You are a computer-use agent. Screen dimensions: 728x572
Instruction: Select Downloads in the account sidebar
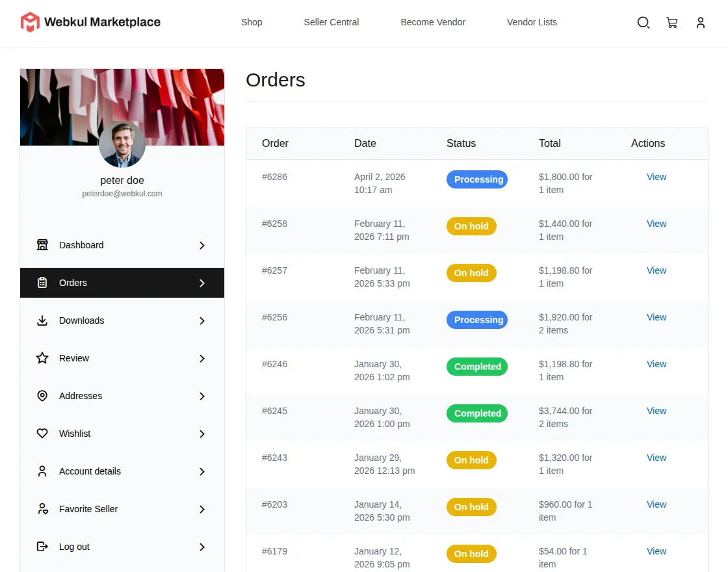click(122, 320)
